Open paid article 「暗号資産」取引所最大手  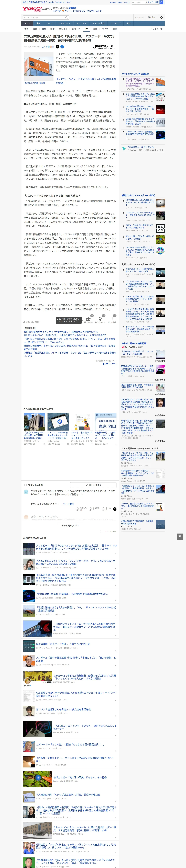click(x=137, y=353)
